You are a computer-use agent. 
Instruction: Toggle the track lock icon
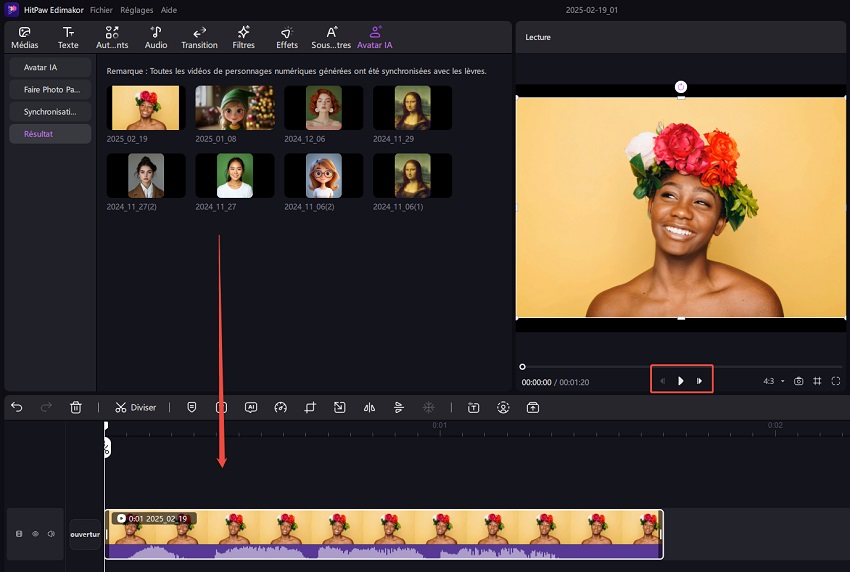click(x=19, y=534)
